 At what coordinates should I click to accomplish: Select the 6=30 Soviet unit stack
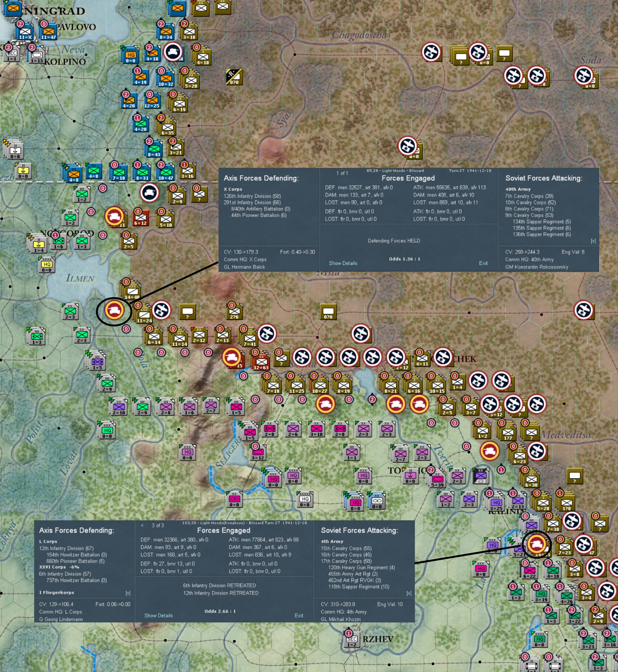pos(531,479)
